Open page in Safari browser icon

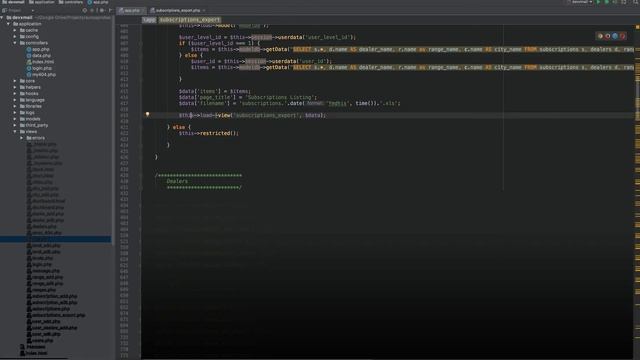tap(615, 36)
